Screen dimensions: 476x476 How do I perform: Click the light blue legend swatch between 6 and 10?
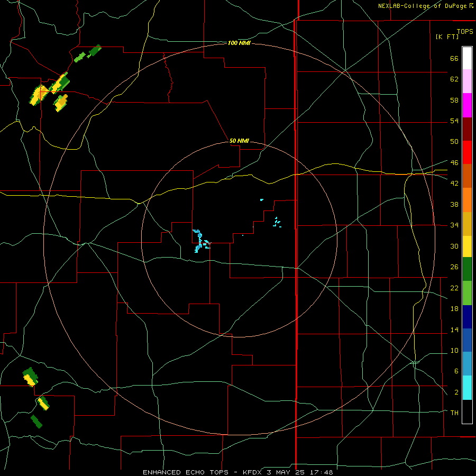(x=467, y=364)
